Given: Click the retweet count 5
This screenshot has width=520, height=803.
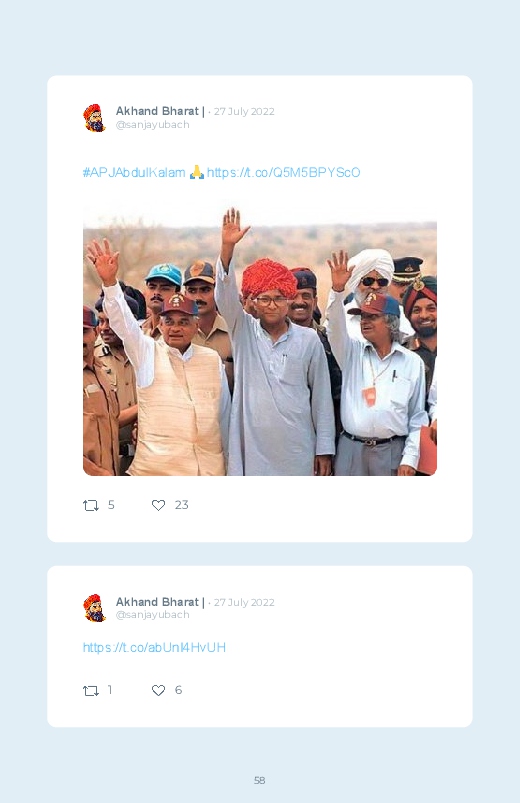Looking at the screenshot, I should tap(111, 505).
